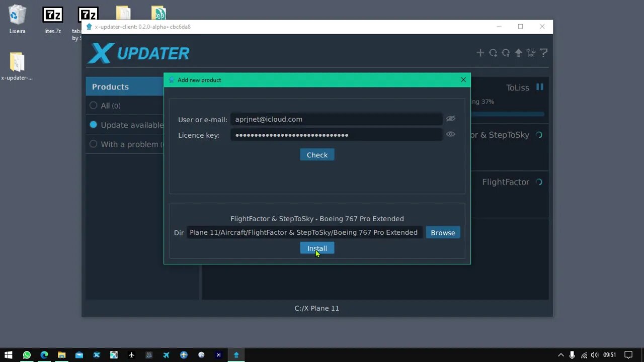Select the x-updater folder on desktop
The height and width of the screenshot is (362, 644).
coord(17,66)
